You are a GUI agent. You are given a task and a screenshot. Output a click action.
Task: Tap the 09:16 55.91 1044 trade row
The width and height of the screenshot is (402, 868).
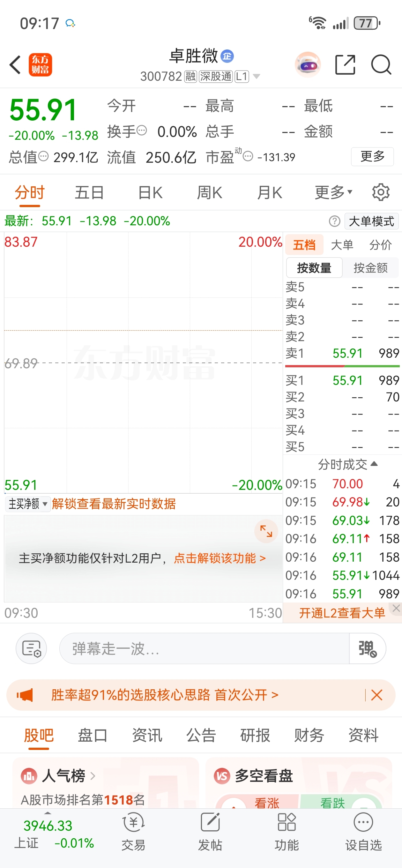(342, 575)
